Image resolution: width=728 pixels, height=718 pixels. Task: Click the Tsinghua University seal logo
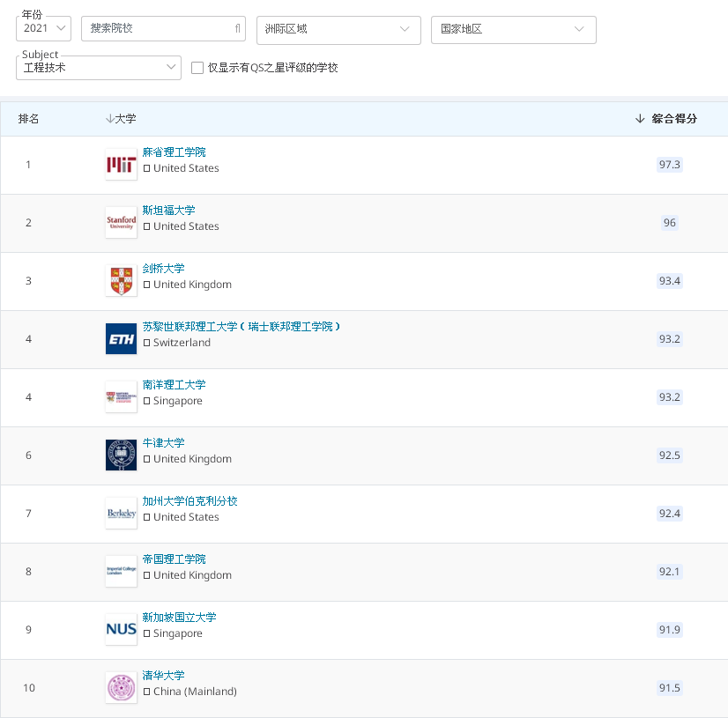point(121,687)
